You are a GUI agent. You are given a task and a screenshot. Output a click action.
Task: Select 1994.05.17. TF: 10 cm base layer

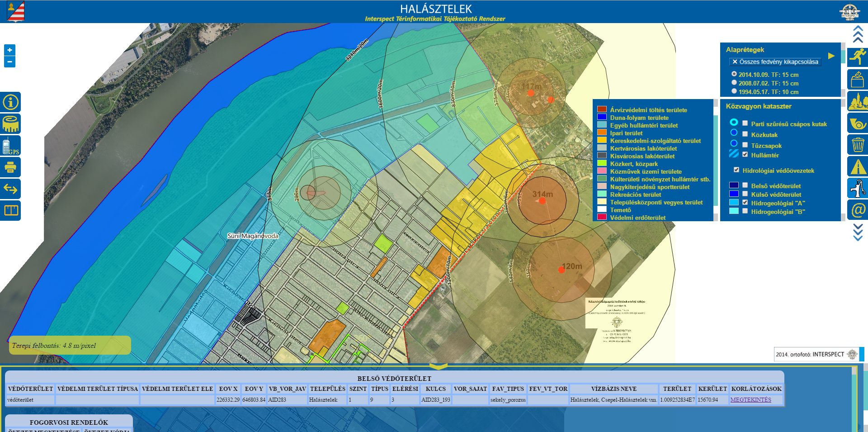pos(734,91)
